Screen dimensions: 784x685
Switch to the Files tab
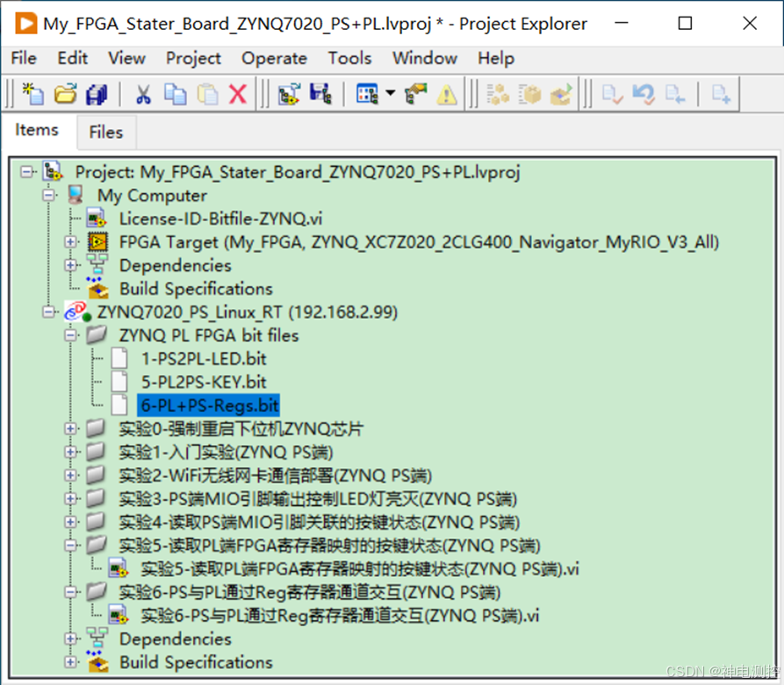point(106,132)
